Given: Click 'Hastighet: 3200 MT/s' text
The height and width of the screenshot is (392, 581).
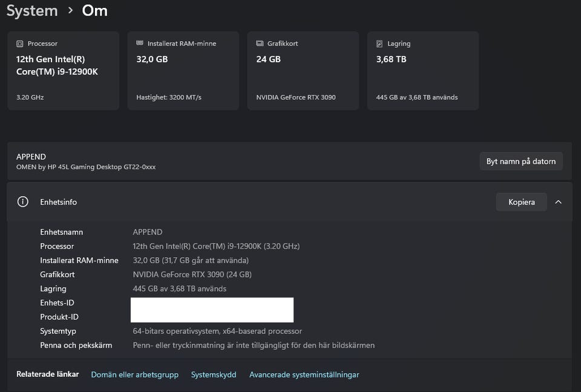Looking at the screenshot, I should click(x=169, y=97).
